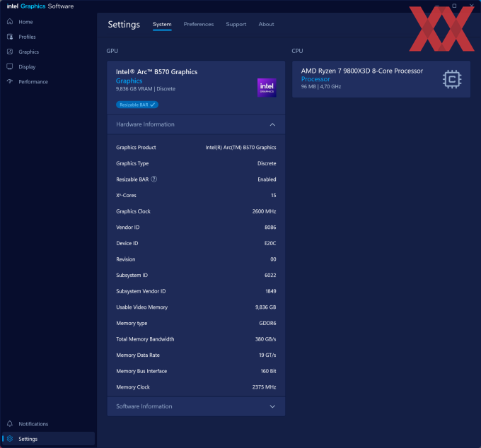Screen dimensions: 481x448
Task: Click the Revision 00 value
Action: click(x=273, y=259)
